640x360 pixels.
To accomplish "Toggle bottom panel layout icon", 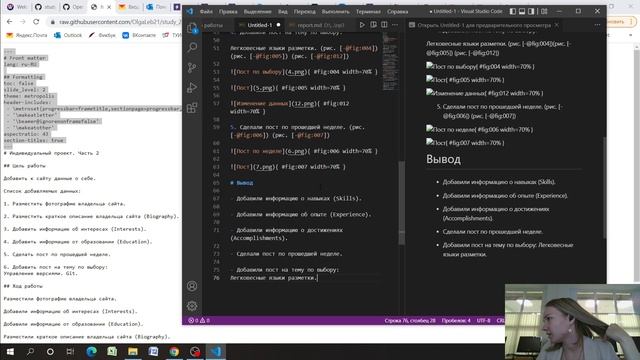I will pos(522,11).
